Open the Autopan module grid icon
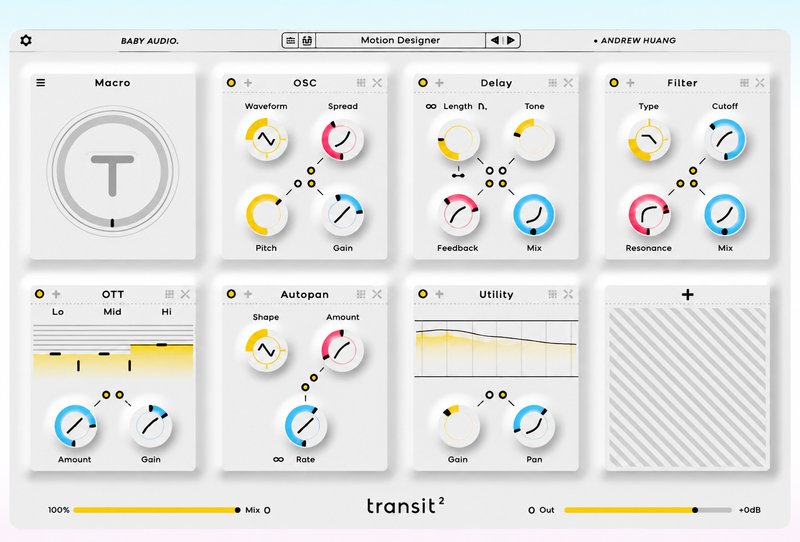800x542 pixels. [361, 294]
